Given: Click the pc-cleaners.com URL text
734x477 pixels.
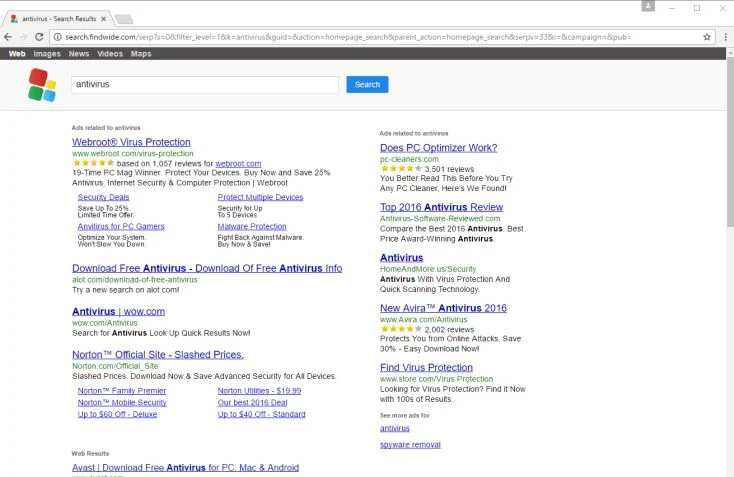Looking at the screenshot, I should [409, 159].
